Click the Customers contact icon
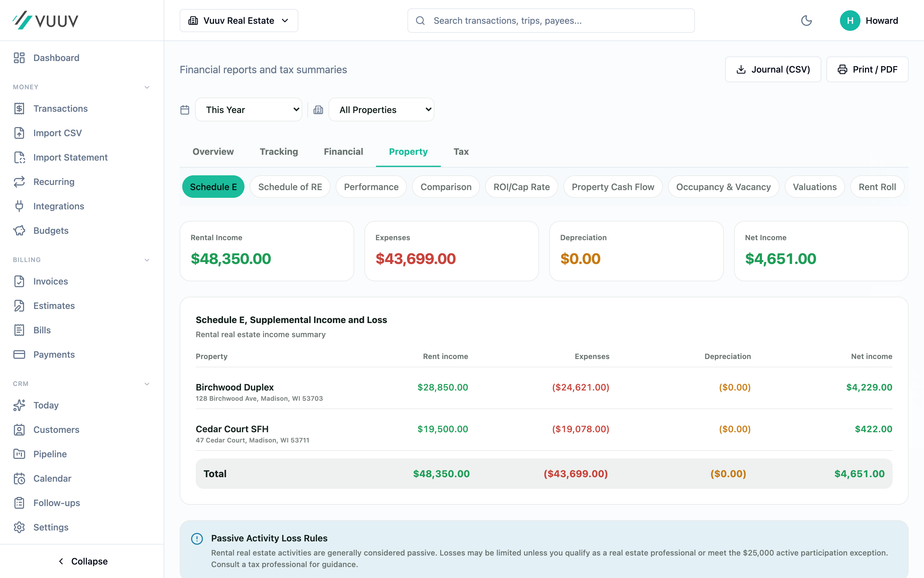The image size is (924, 578). [19, 430]
